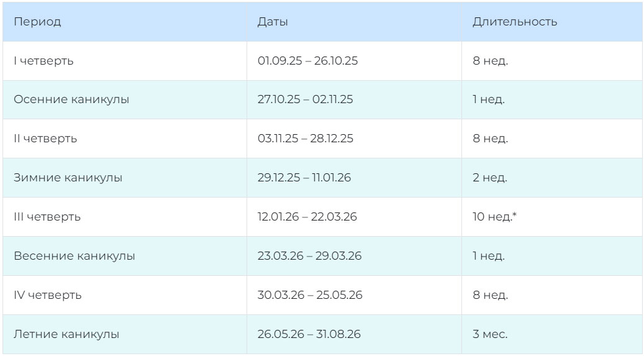Click the Осенние каникулы cell
644x356 pixels.
pyautogui.click(x=71, y=99)
